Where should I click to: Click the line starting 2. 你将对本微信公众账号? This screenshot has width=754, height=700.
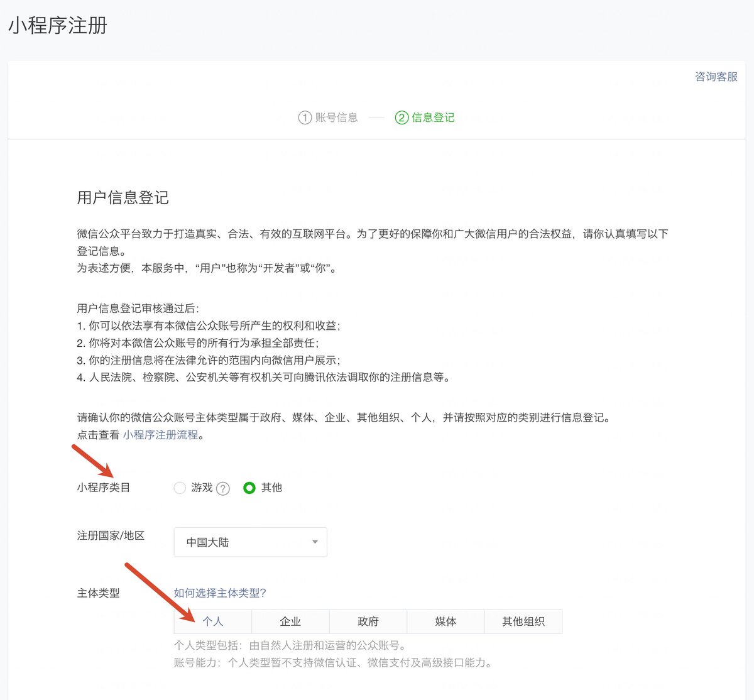click(x=198, y=343)
